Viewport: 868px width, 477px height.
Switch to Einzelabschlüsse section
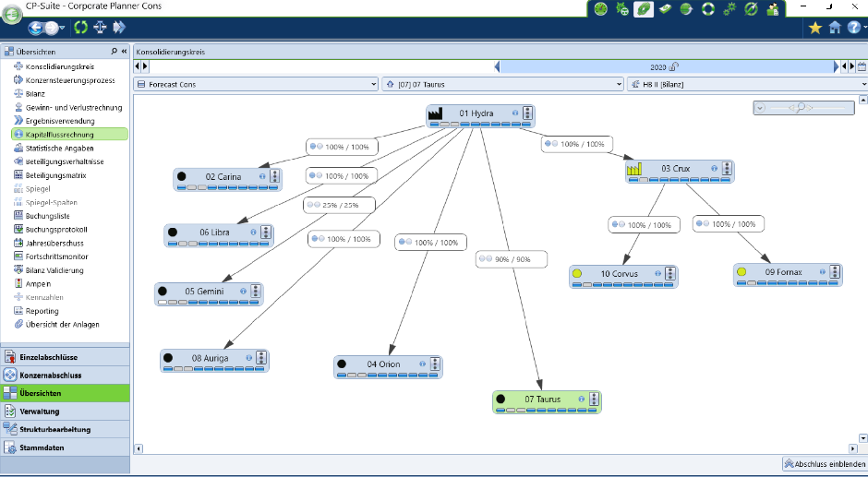click(x=66, y=357)
